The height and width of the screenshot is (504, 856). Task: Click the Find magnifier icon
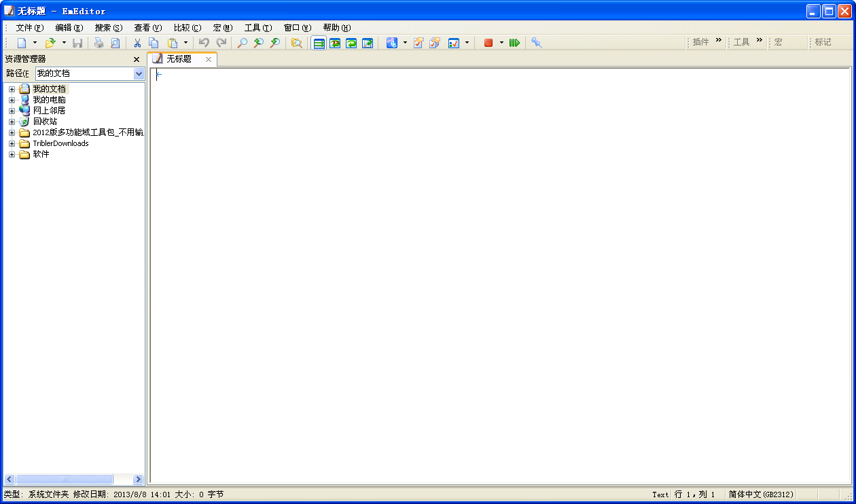[x=242, y=43]
